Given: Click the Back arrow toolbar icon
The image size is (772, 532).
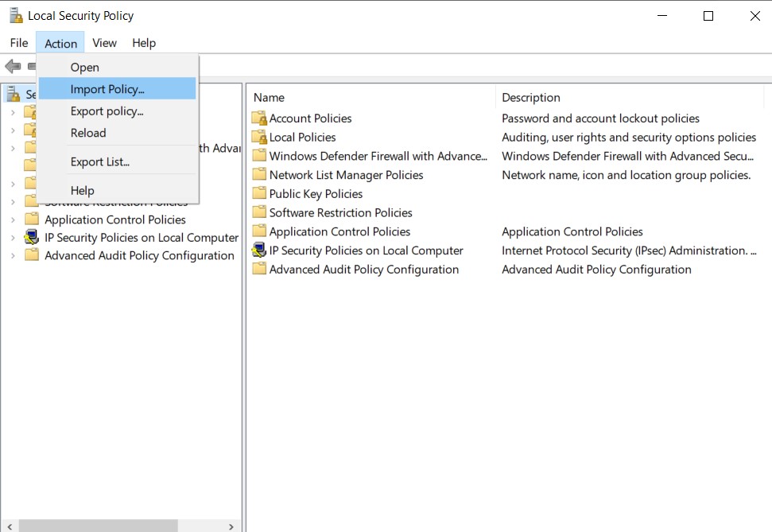Looking at the screenshot, I should coord(13,65).
